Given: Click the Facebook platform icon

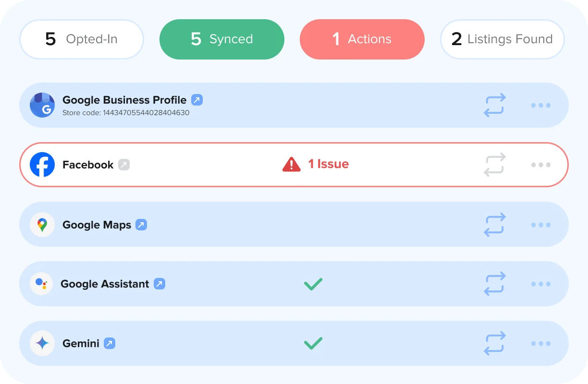Looking at the screenshot, I should pos(42,164).
